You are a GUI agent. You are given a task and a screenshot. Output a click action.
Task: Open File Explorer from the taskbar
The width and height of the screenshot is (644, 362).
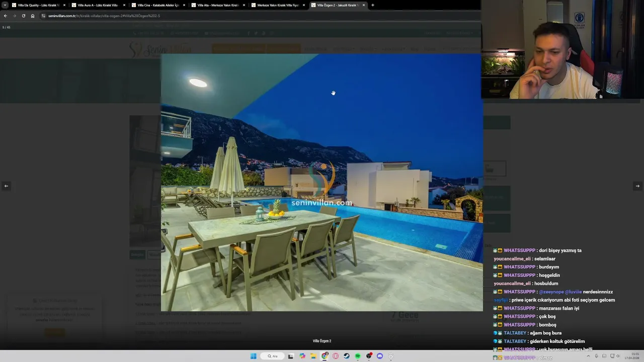pyautogui.click(x=313, y=356)
